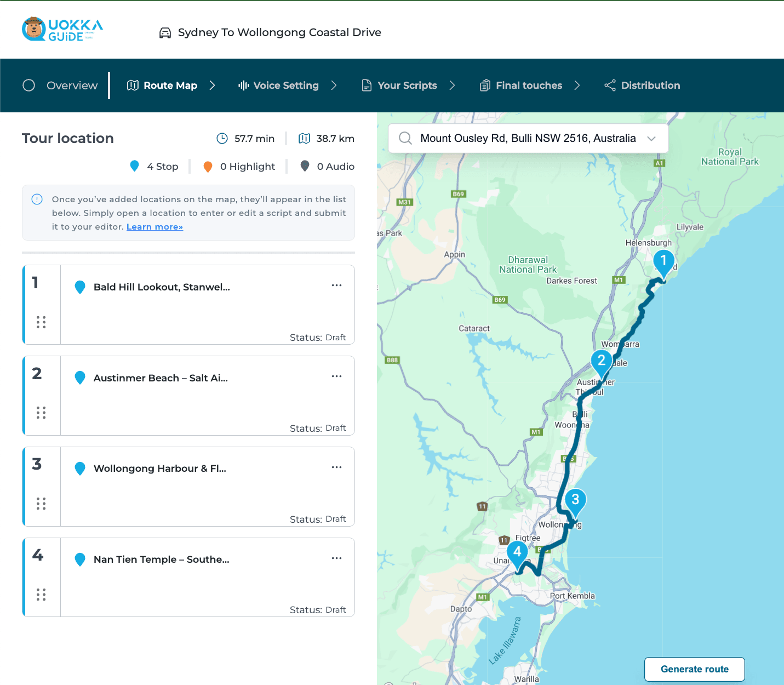Open the three-dot menu on Nan Tien Temple
Image resolution: width=784 pixels, height=685 pixels.
click(337, 558)
